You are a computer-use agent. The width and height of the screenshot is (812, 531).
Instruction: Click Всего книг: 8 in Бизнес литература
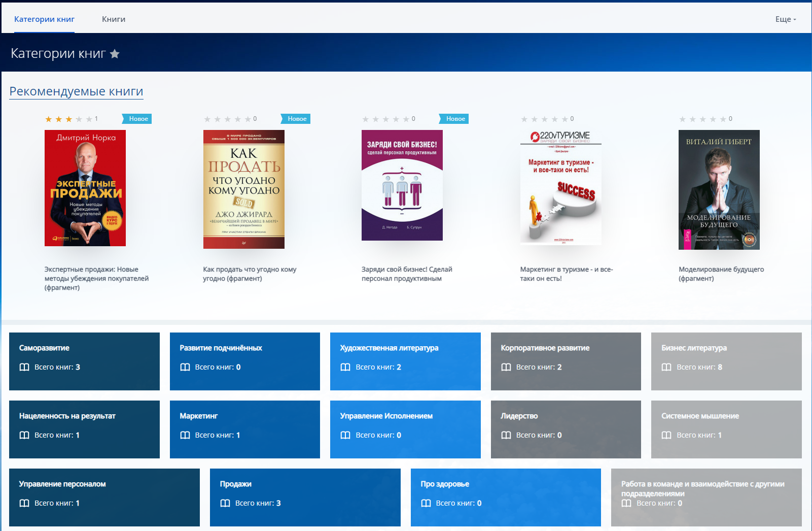(x=699, y=367)
